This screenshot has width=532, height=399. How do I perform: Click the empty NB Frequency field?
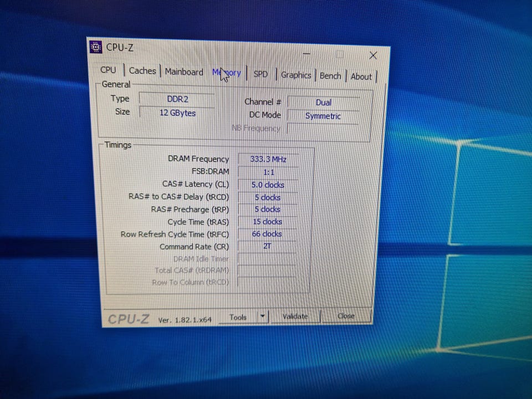click(323, 129)
